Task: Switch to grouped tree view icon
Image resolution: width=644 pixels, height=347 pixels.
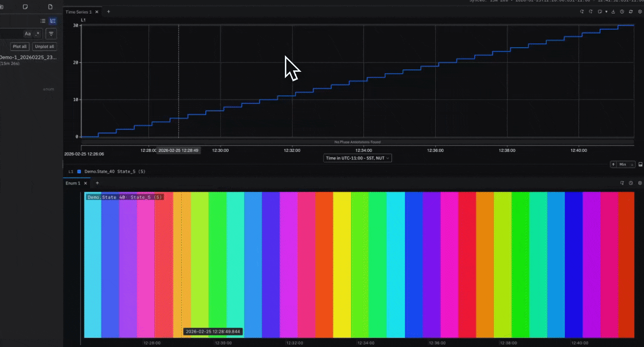Action: tap(53, 21)
